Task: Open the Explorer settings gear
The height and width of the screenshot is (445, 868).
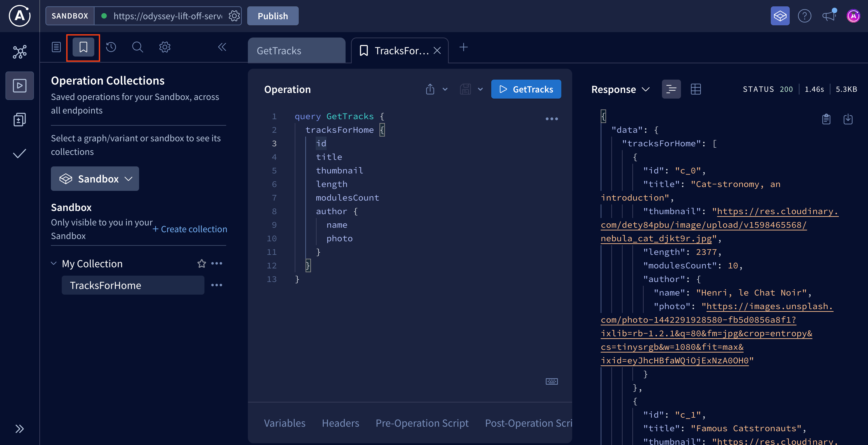Action: (164, 47)
